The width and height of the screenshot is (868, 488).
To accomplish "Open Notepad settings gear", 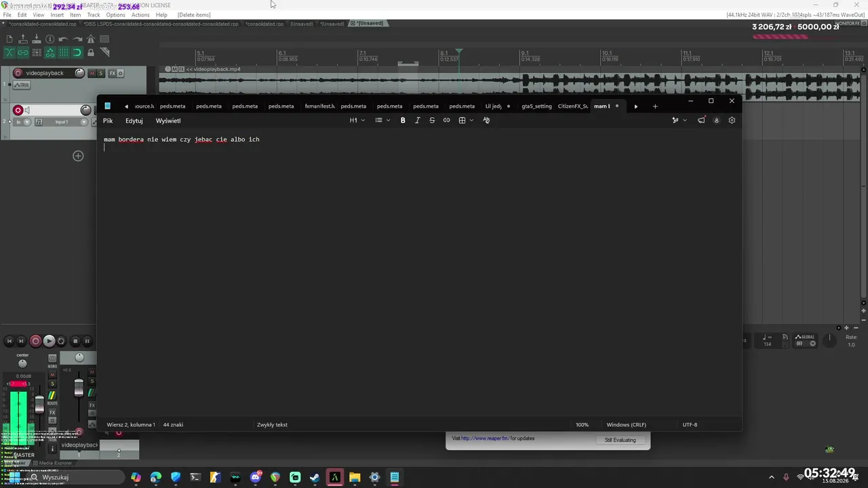I will point(732,120).
